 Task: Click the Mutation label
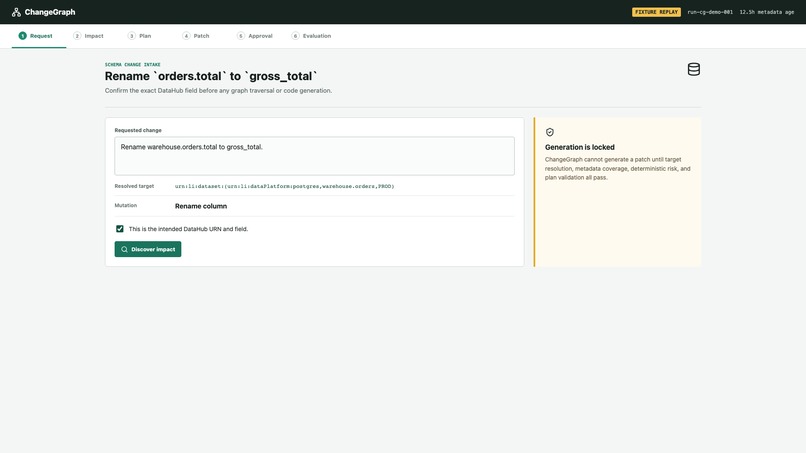point(125,205)
